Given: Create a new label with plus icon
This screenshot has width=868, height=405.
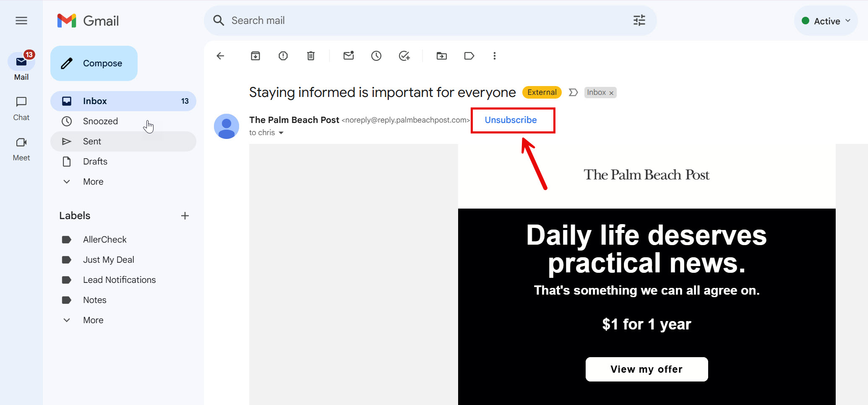Looking at the screenshot, I should (185, 216).
